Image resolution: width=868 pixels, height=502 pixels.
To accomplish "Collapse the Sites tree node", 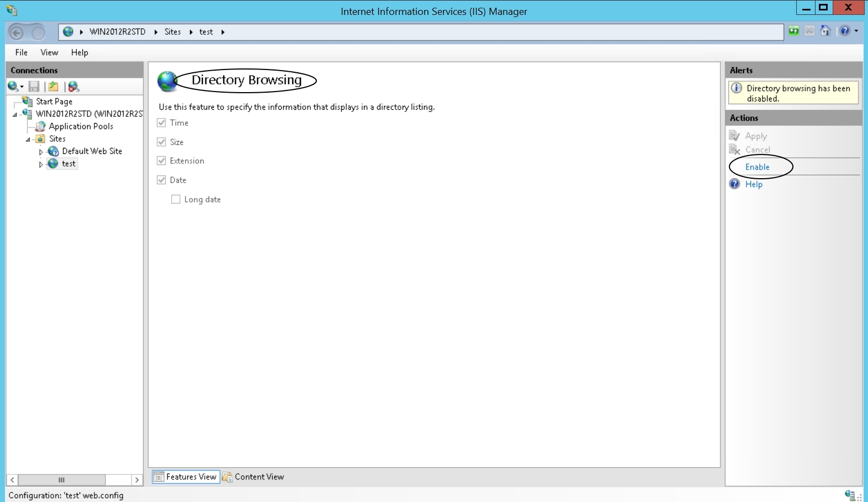I will pyautogui.click(x=28, y=140).
